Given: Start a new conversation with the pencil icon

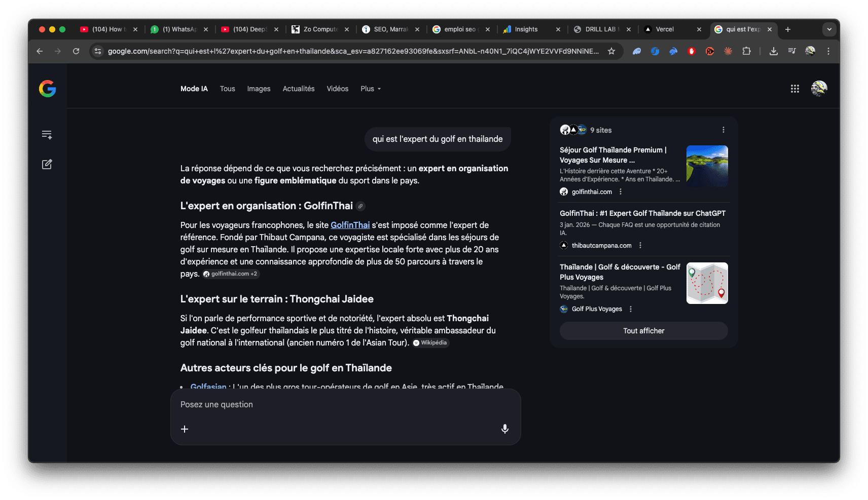Looking at the screenshot, I should (47, 164).
